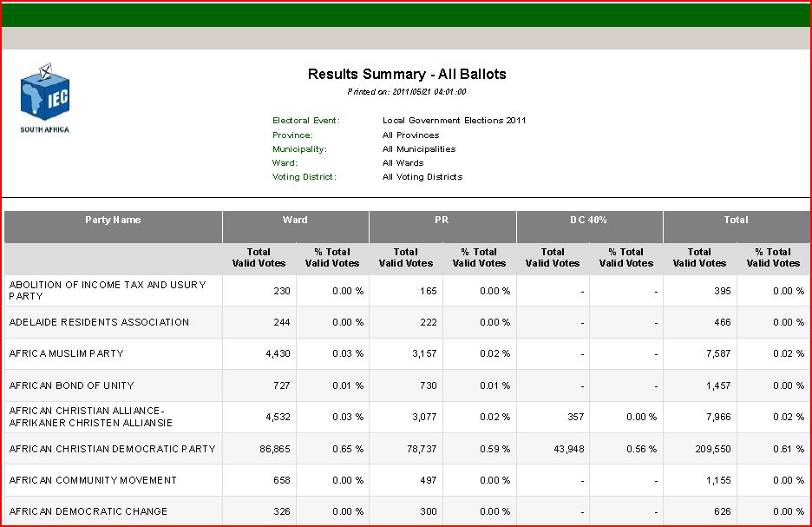This screenshot has height=527, width=812.
Task: Select the Voting District field label
Action: (304, 177)
